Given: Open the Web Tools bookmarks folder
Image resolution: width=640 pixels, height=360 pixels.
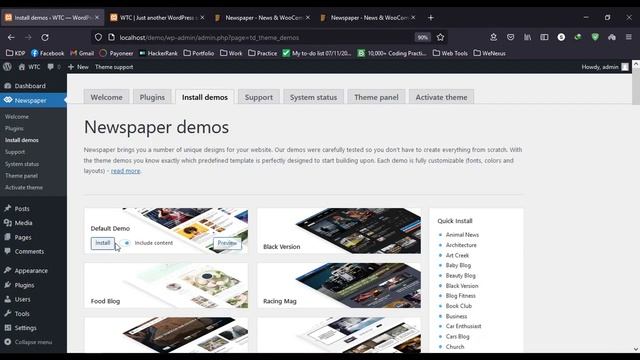Looking at the screenshot, I should tap(450, 53).
